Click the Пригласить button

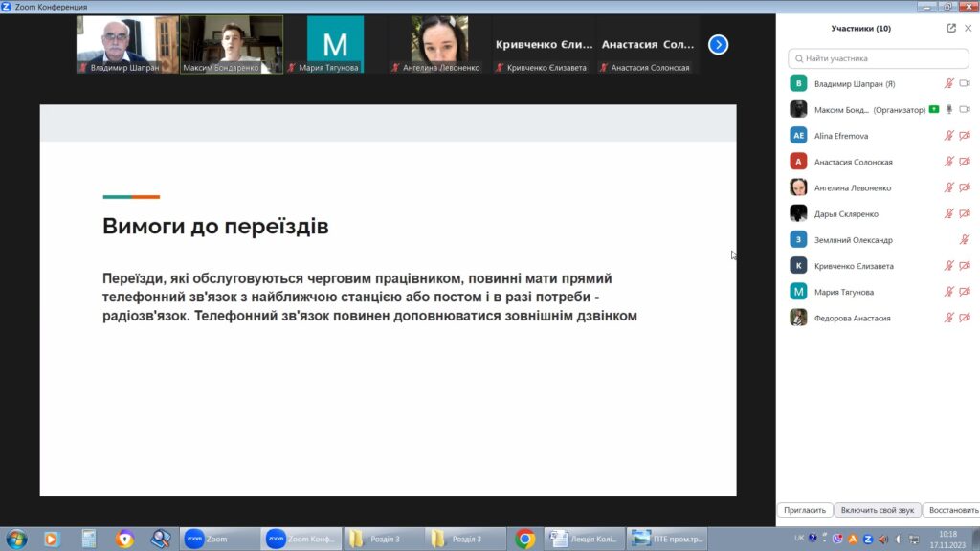point(804,510)
